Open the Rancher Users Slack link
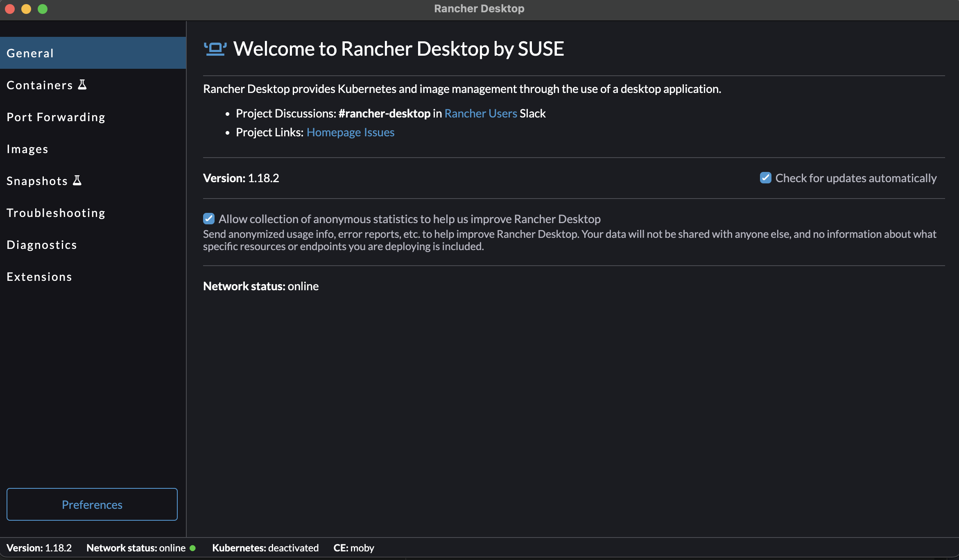This screenshot has width=959, height=560. point(481,113)
